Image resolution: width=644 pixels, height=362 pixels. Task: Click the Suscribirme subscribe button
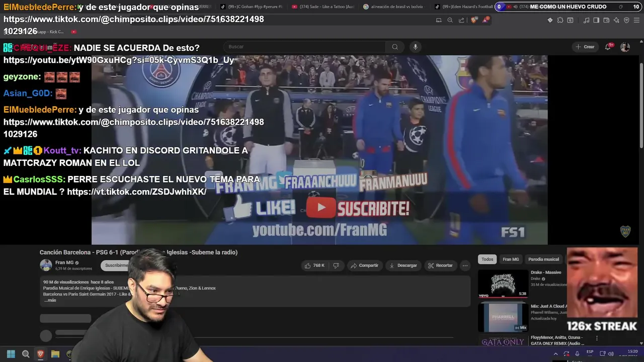pos(116,265)
